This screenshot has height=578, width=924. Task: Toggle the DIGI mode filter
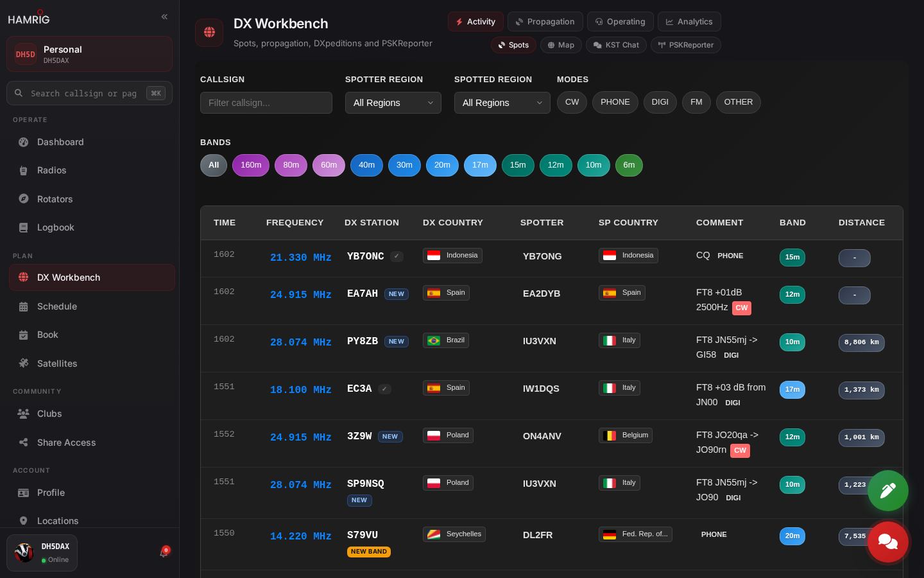point(660,102)
